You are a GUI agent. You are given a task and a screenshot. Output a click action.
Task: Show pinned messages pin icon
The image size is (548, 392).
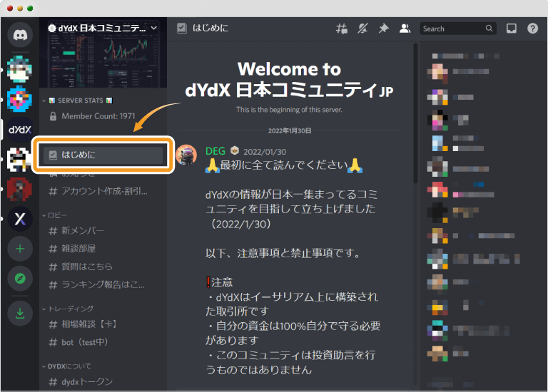pos(384,29)
